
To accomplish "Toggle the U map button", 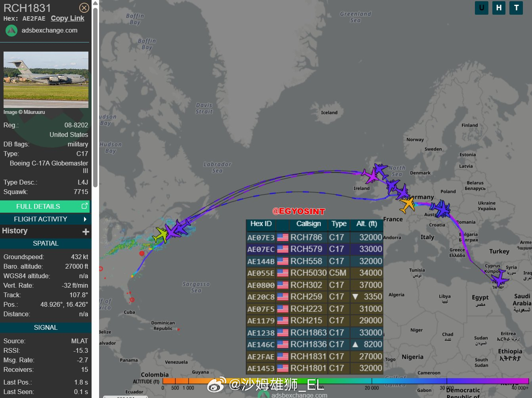I will [482, 8].
